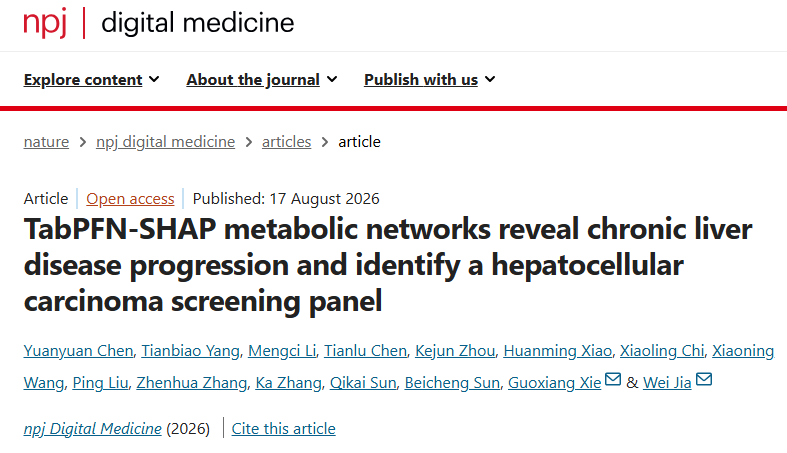The image size is (787, 453).
Task: Expand the Publish with us dropdown
Action: click(430, 79)
